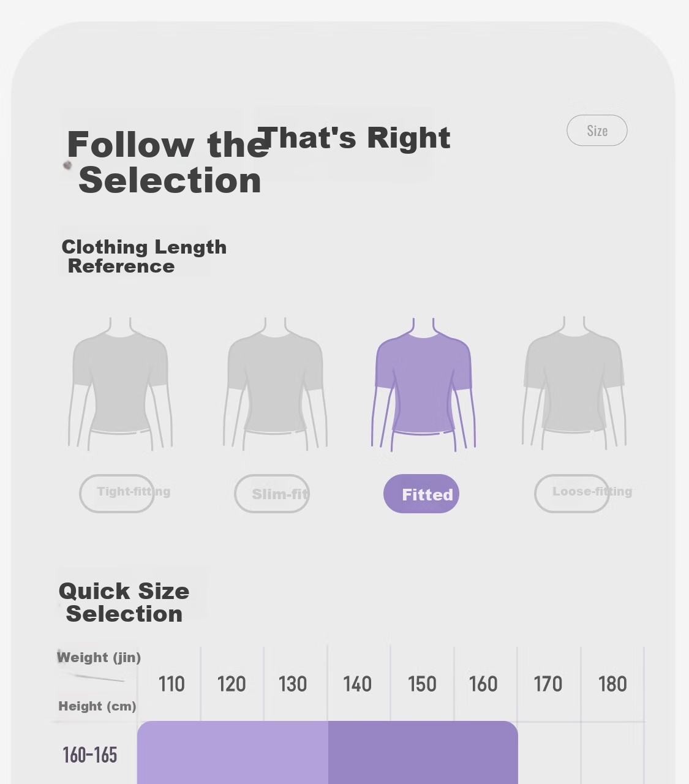
Task: Choose the Fitted option pill
Action: tap(421, 494)
